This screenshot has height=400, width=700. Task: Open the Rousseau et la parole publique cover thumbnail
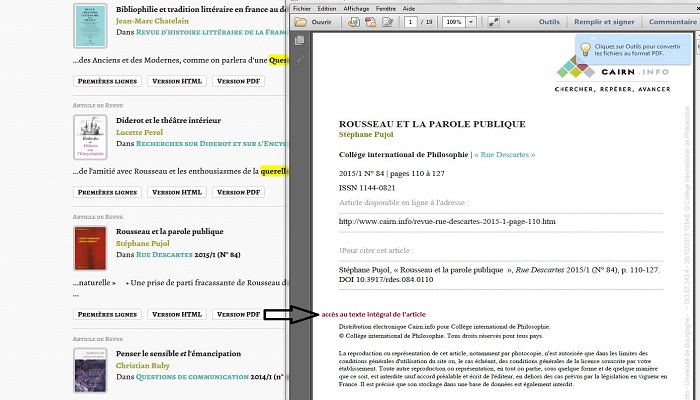[89, 247]
